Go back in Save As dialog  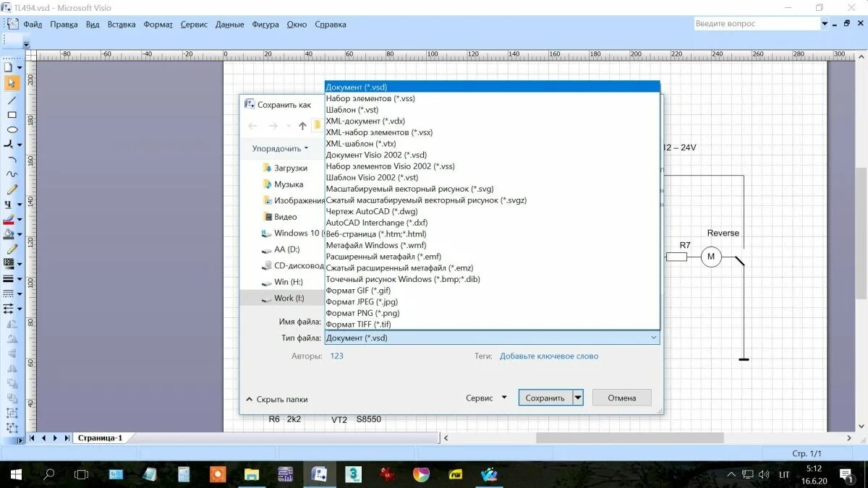252,126
